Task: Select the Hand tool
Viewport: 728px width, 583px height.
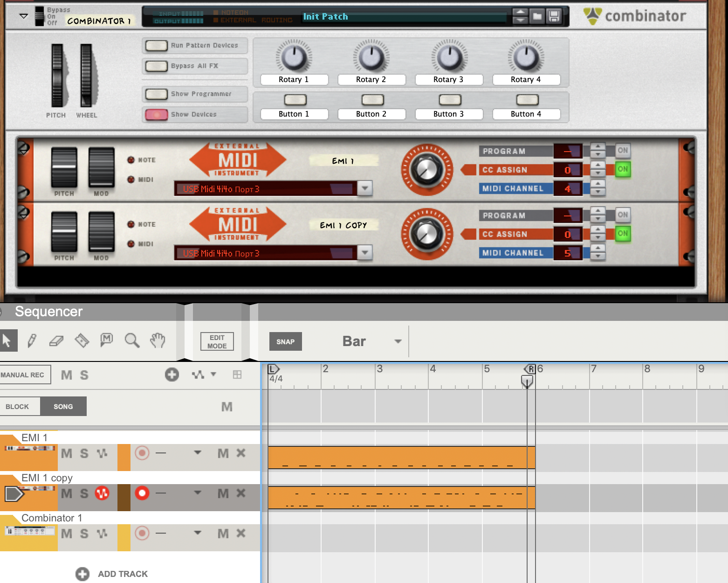Action: pyautogui.click(x=158, y=340)
